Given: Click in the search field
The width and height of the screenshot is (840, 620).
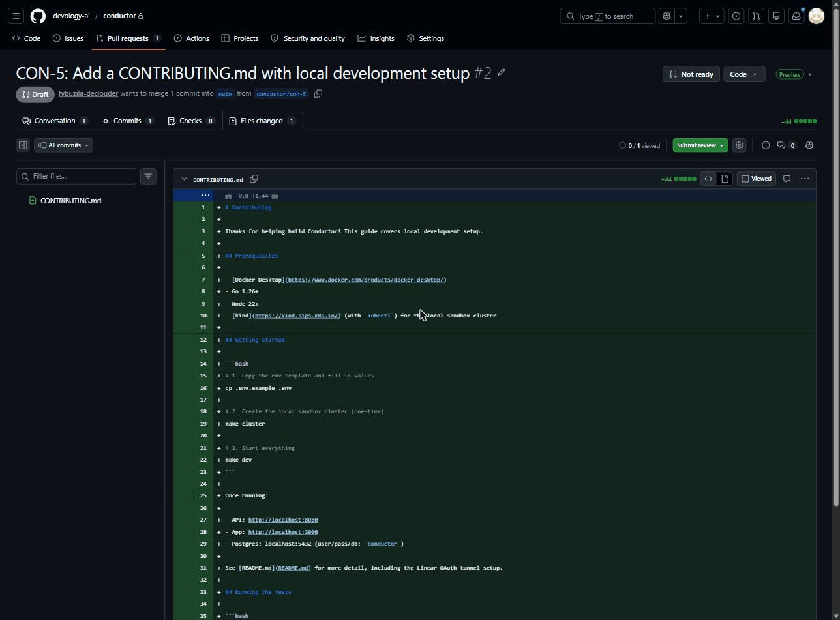Looking at the screenshot, I should 608,16.
